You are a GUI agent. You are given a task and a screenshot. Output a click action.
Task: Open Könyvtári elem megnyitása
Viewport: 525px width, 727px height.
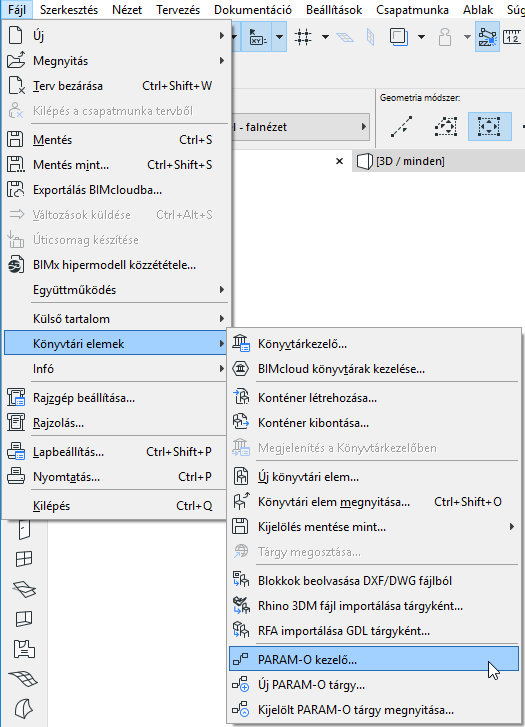(374, 502)
